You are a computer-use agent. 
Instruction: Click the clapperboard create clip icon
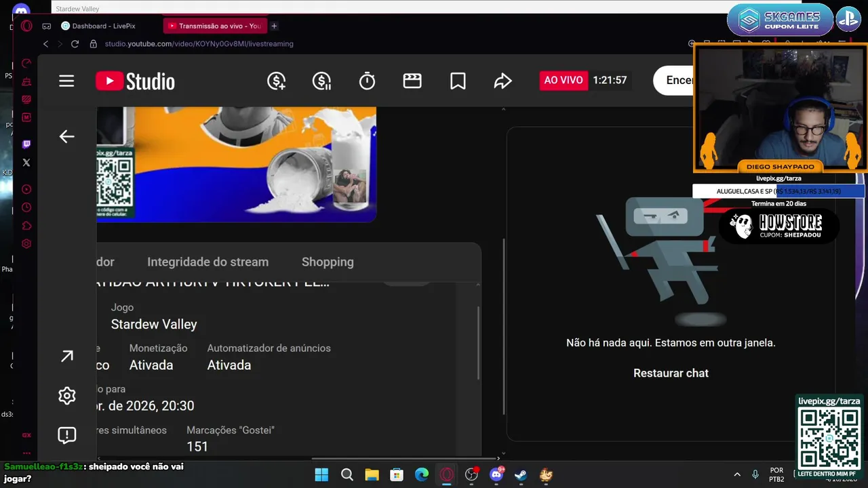[412, 81]
